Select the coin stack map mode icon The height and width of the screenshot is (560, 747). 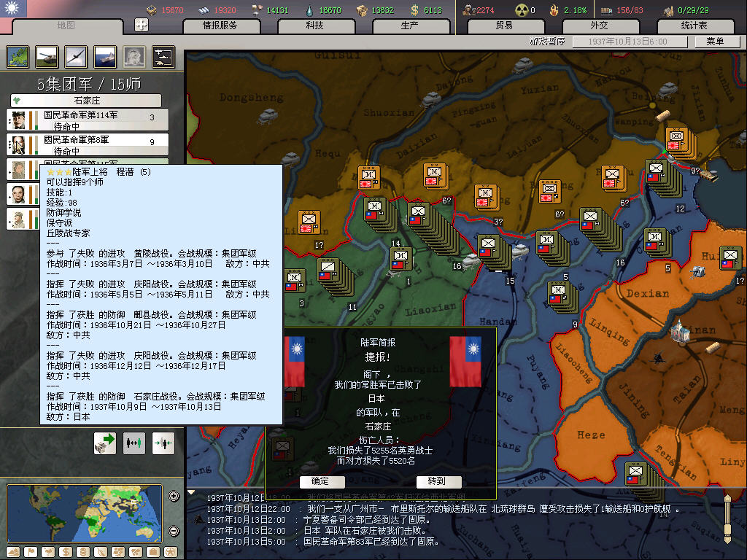(83, 552)
